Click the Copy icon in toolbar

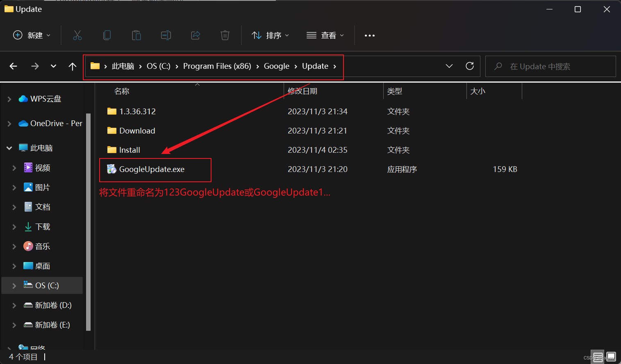click(107, 35)
